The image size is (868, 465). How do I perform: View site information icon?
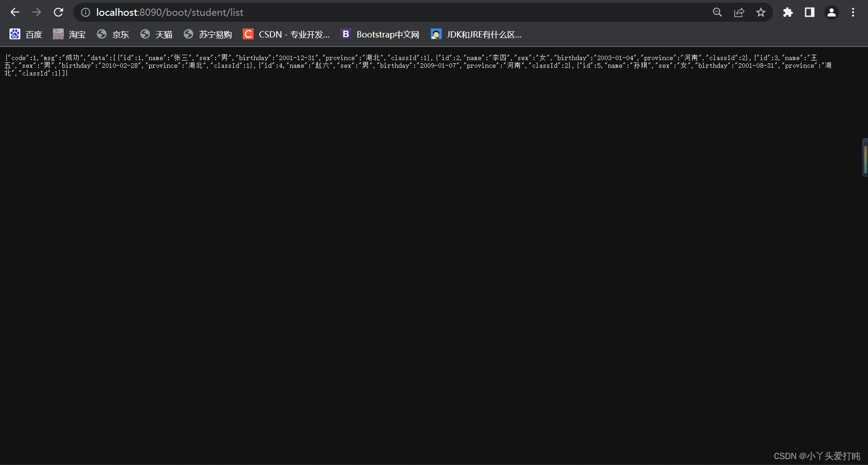point(85,13)
